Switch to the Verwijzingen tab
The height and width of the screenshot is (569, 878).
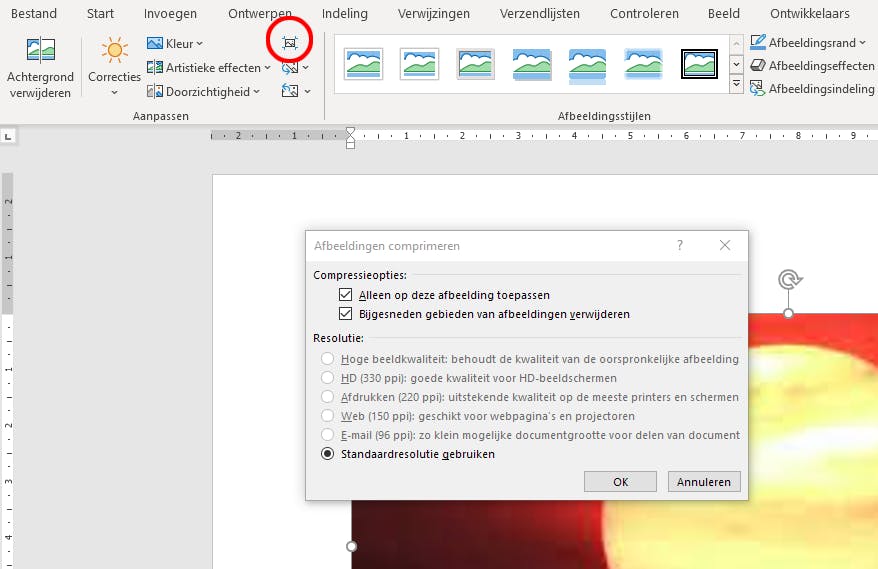[x=434, y=13]
